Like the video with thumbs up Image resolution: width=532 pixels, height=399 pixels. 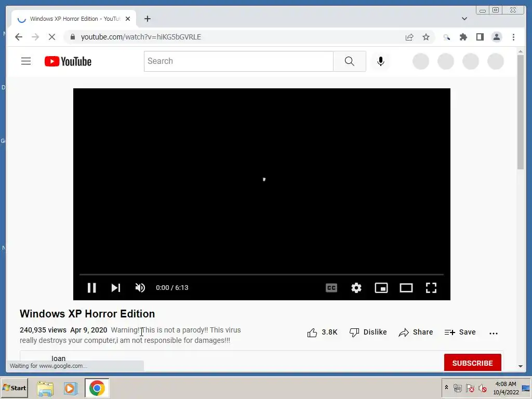322,332
